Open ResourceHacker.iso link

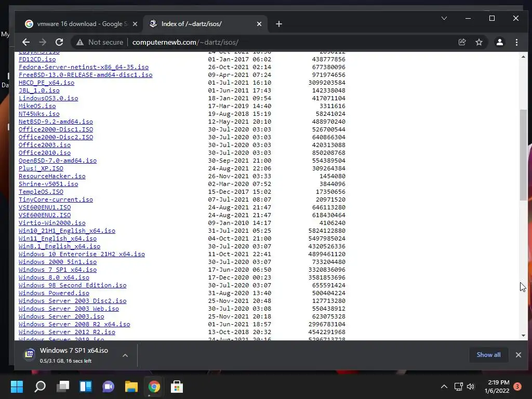pos(52,177)
